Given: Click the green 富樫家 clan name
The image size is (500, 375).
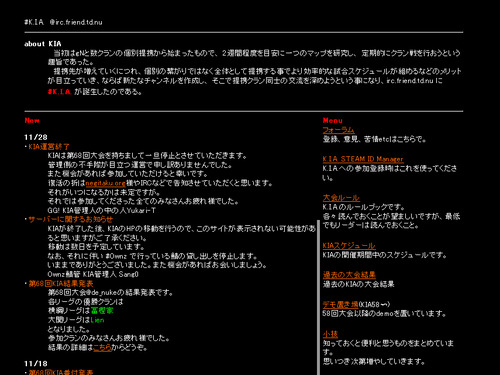Looking at the screenshot, I should click(102, 311).
